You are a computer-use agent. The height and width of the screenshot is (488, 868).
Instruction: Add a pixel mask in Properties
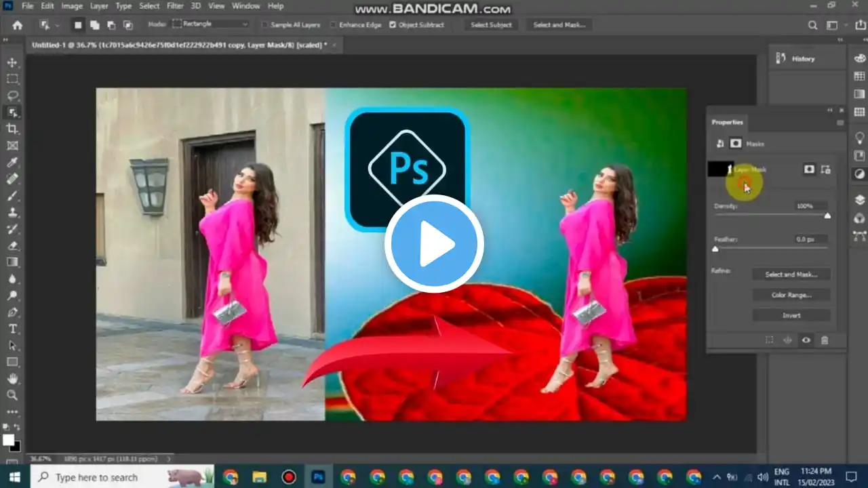[x=809, y=169]
